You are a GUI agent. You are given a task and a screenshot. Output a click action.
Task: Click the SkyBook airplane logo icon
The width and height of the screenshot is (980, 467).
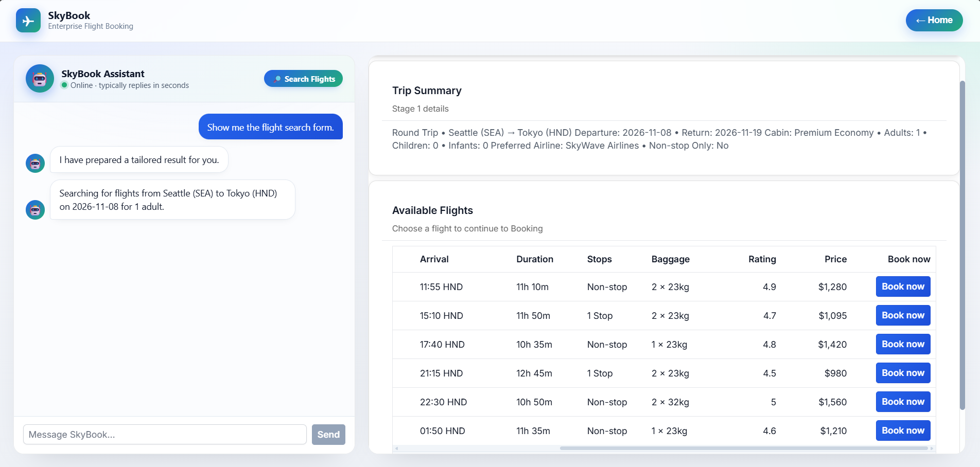pyautogui.click(x=28, y=21)
